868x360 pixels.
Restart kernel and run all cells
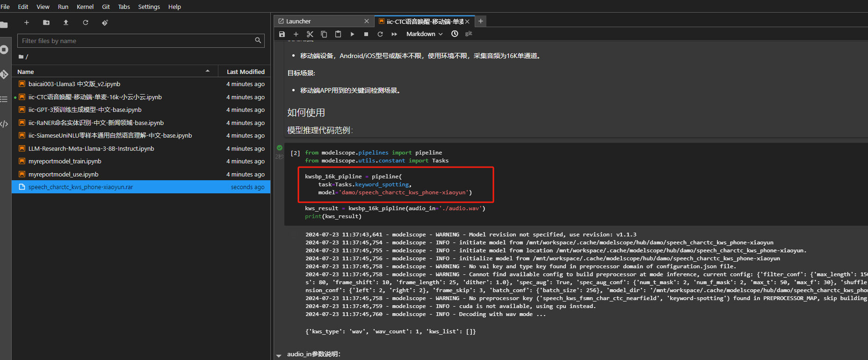(x=394, y=34)
